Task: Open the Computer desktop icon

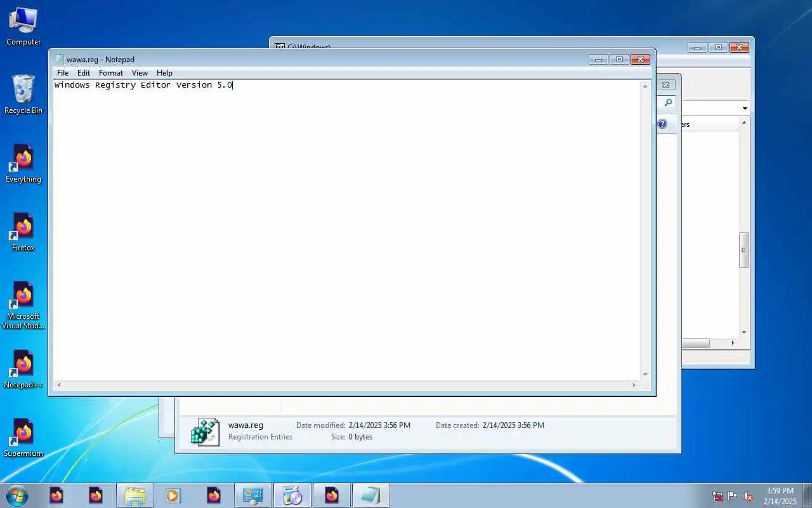Action: pyautogui.click(x=23, y=27)
